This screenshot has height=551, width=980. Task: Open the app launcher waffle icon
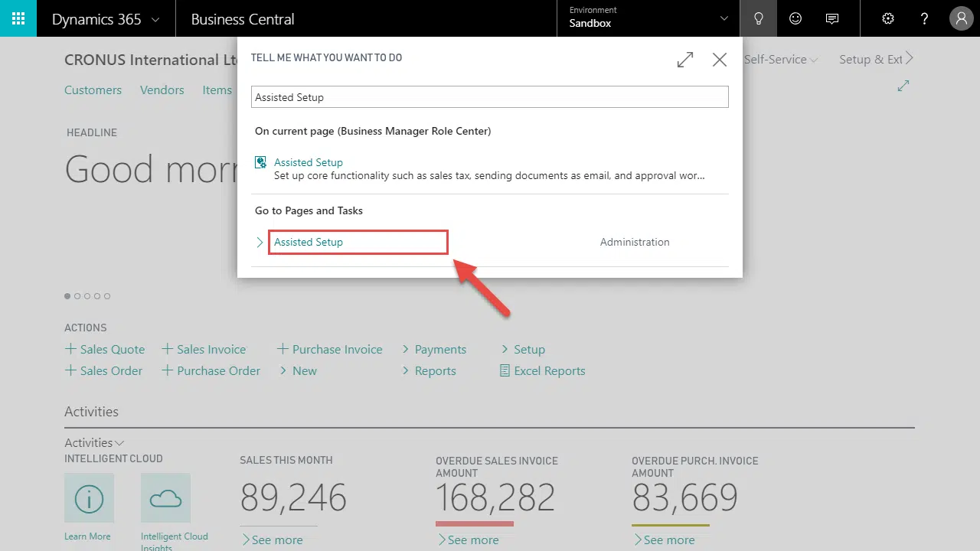pos(18,18)
